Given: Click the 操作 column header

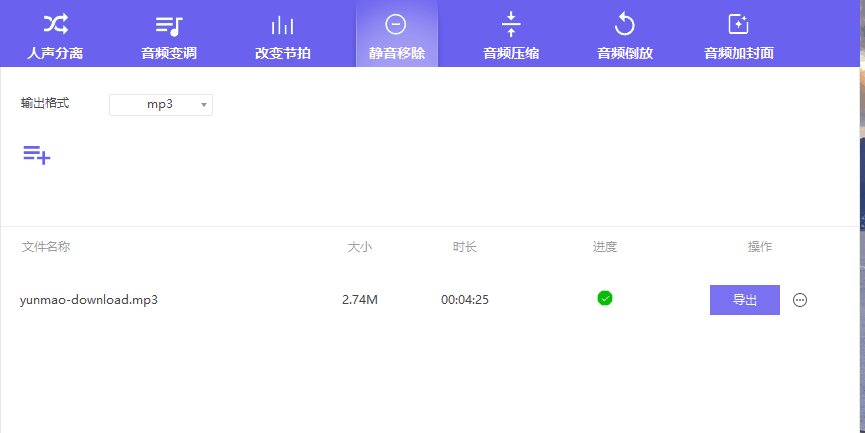Looking at the screenshot, I should click(760, 247).
